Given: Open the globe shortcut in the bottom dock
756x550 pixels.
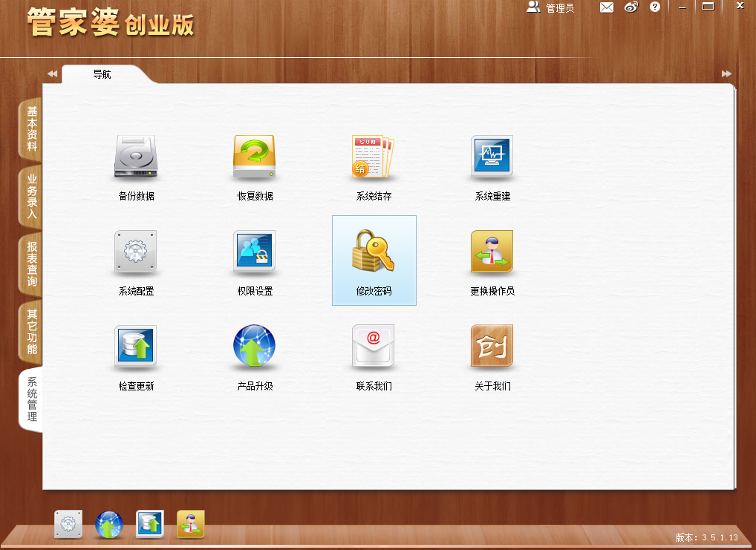Looking at the screenshot, I should click(109, 525).
